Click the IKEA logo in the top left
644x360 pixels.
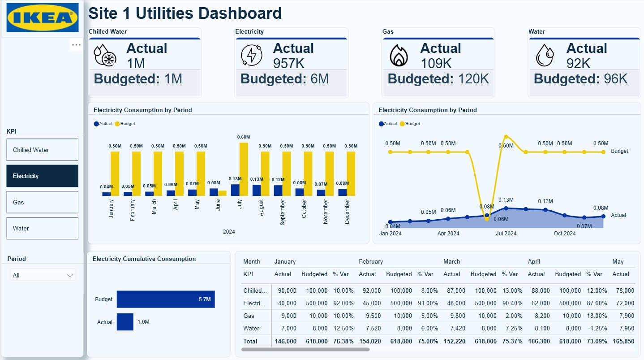(43, 17)
